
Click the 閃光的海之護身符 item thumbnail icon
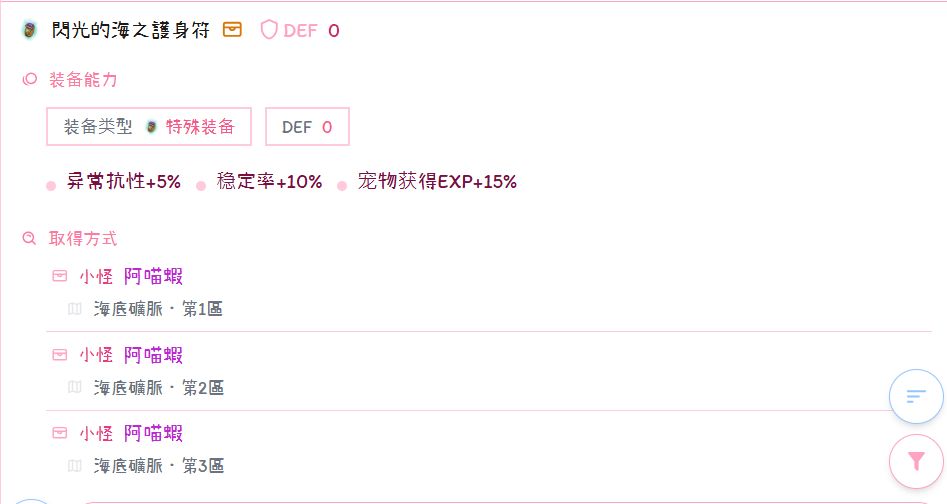[x=30, y=30]
